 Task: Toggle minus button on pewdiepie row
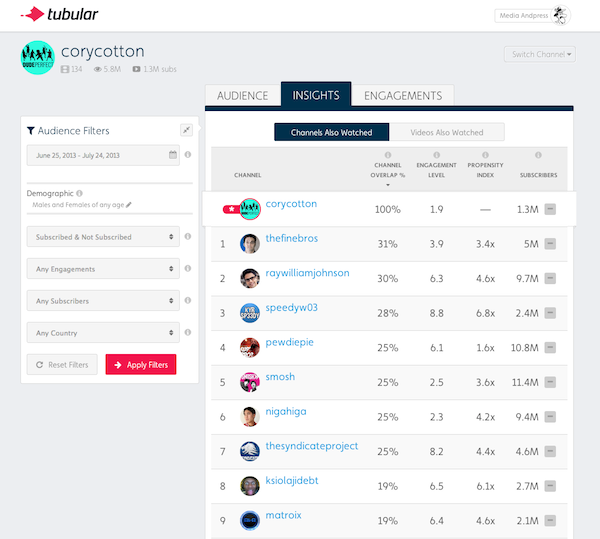pyautogui.click(x=551, y=347)
